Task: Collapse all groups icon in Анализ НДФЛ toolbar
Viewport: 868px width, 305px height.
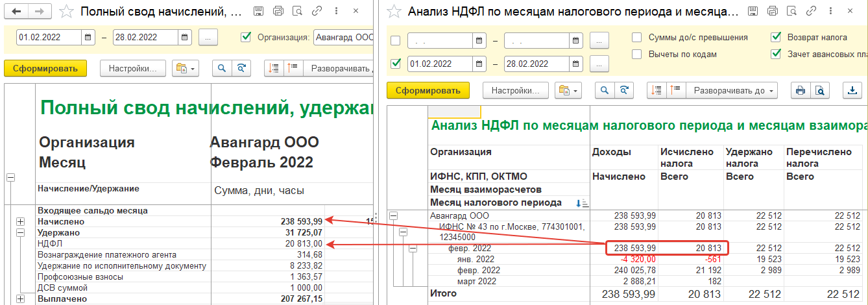Action: click(657, 91)
